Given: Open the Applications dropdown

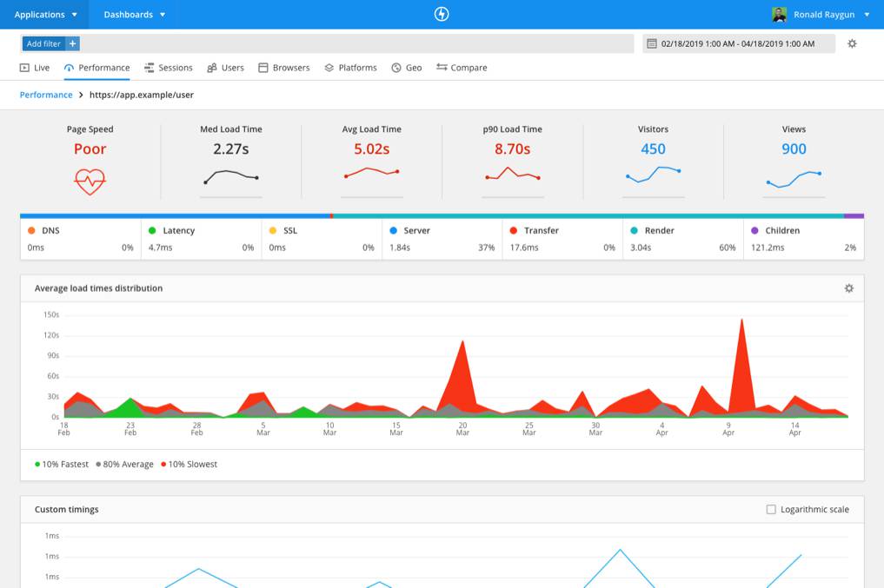Looking at the screenshot, I should pyautogui.click(x=45, y=14).
